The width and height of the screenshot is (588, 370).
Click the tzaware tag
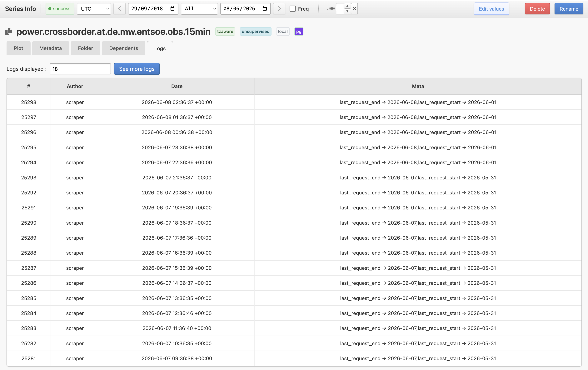click(225, 32)
